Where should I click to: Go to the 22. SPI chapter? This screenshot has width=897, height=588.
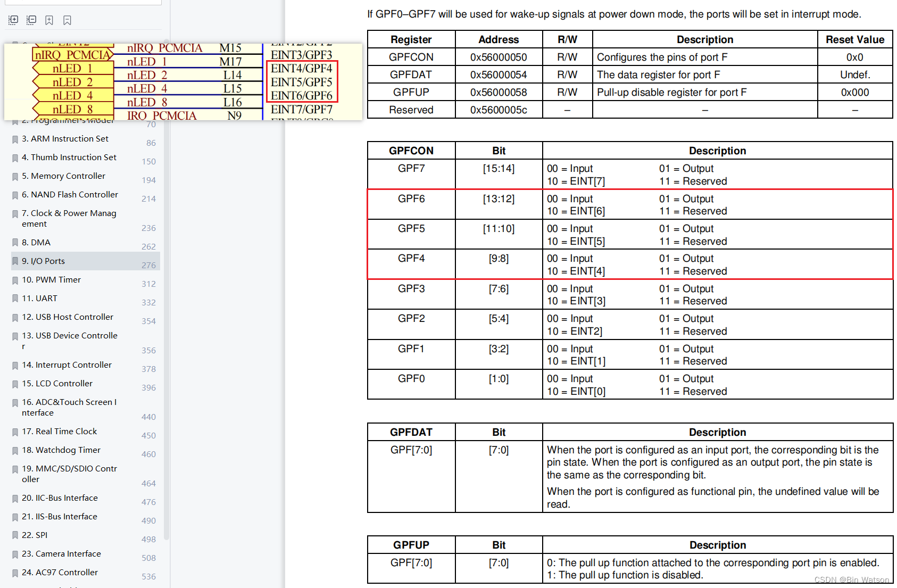35,535
